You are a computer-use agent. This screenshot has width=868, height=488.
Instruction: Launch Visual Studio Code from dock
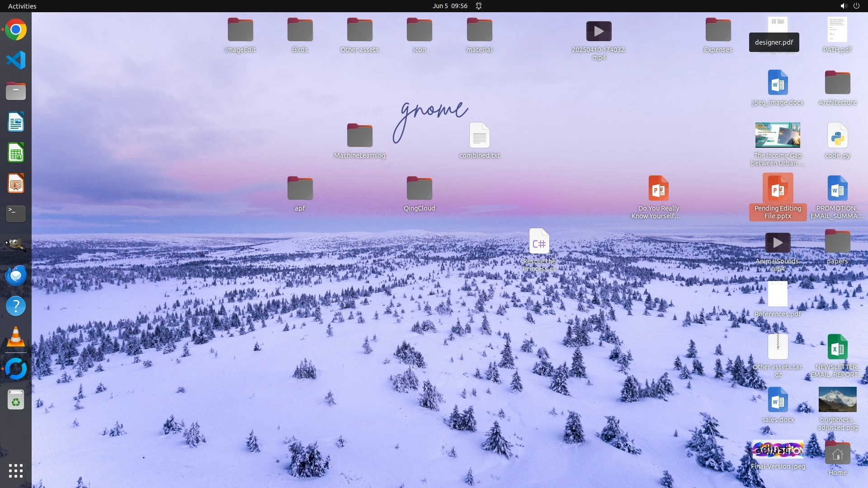point(16,60)
